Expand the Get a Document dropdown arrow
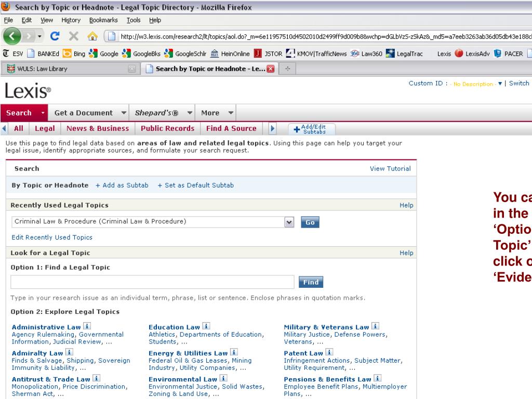 pos(124,113)
